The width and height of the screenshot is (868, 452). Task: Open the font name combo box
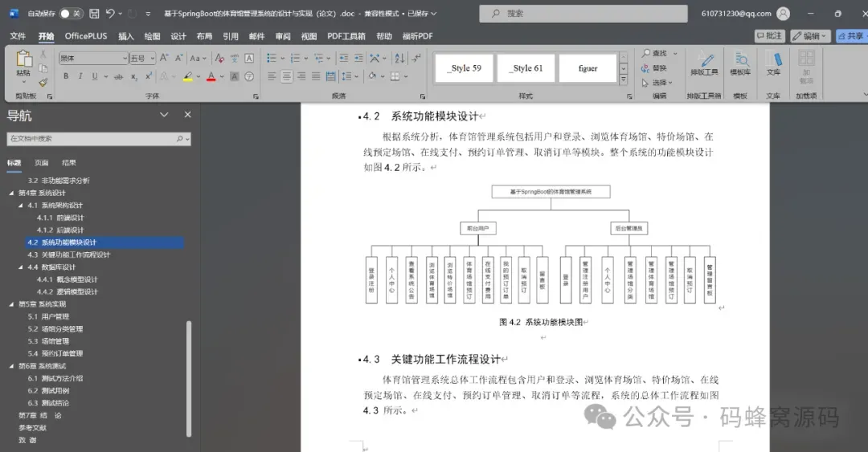click(x=93, y=58)
